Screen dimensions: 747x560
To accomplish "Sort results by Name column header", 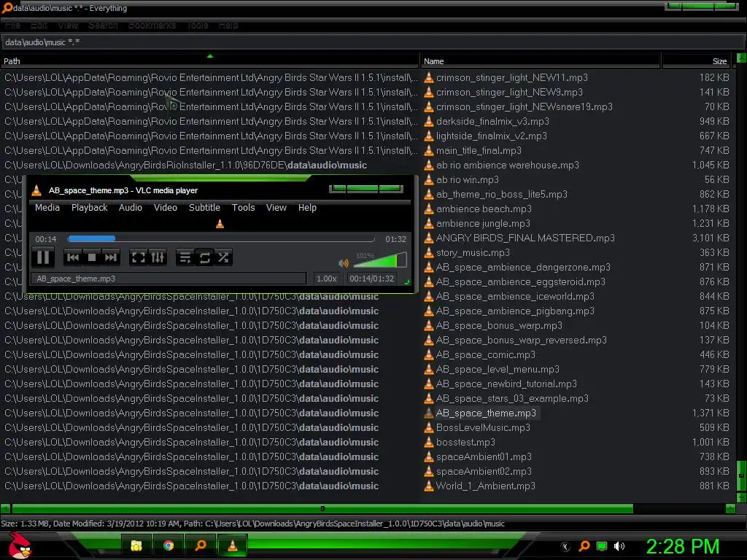I will click(x=541, y=61).
